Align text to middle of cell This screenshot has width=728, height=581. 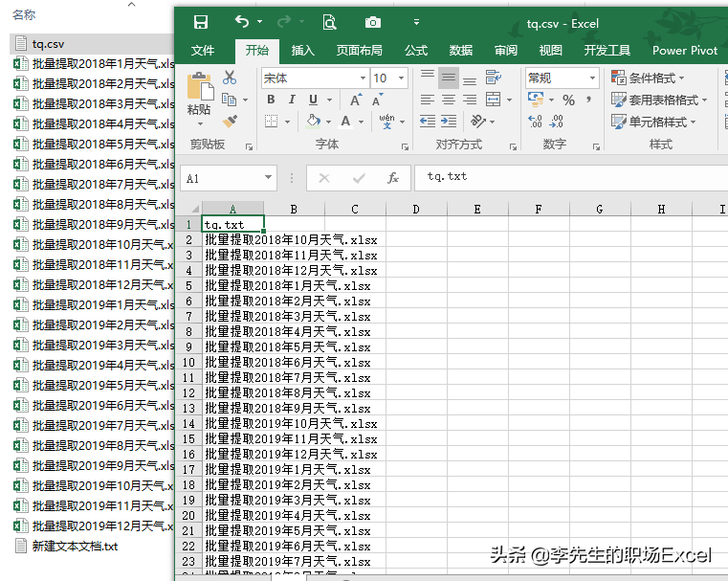point(449,78)
